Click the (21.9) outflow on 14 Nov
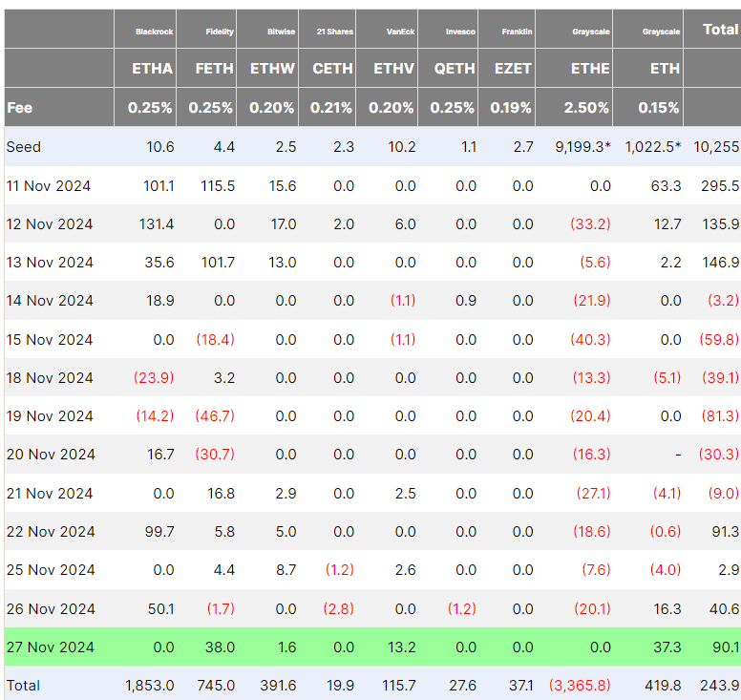 tap(592, 301)
